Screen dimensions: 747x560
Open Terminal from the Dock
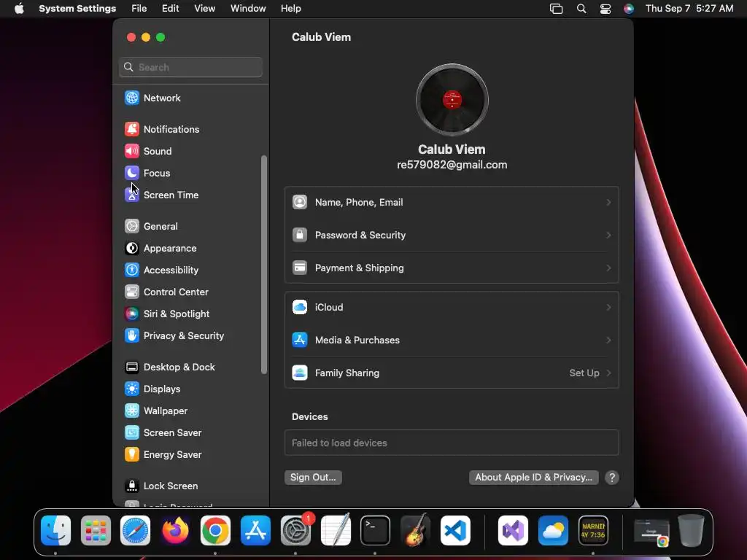[375, 530]
